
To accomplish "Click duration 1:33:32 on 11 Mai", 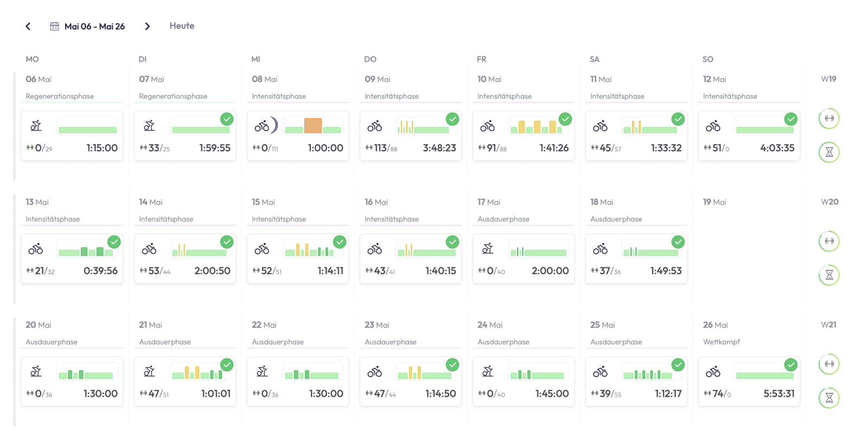I will 666,148.
